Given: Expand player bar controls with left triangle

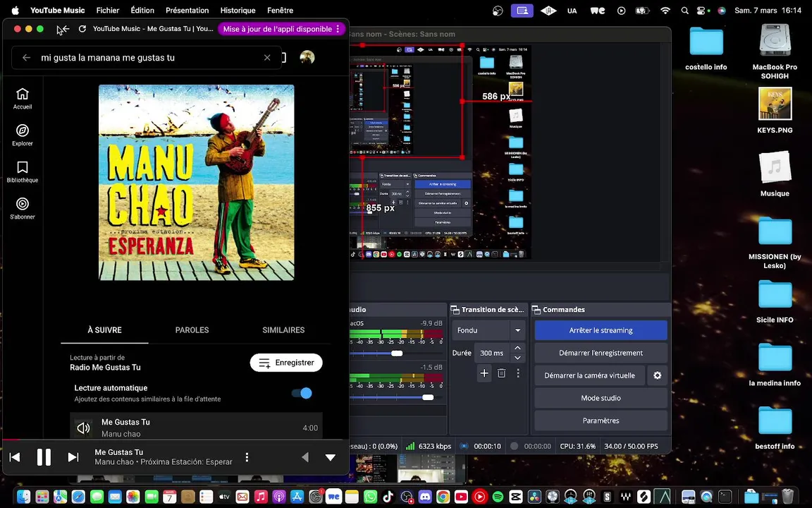Looking at the screenshot, I should pyautogui.click(x=305, y=457).
